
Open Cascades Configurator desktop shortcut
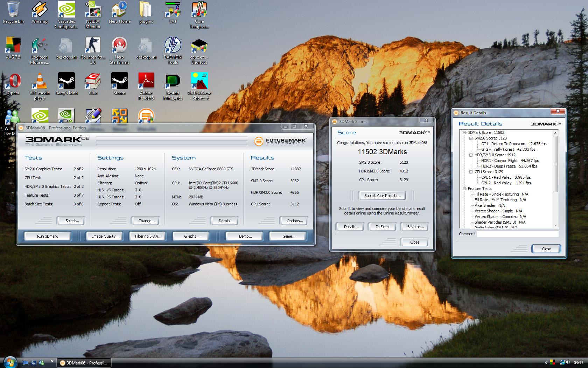click(66, 15)
